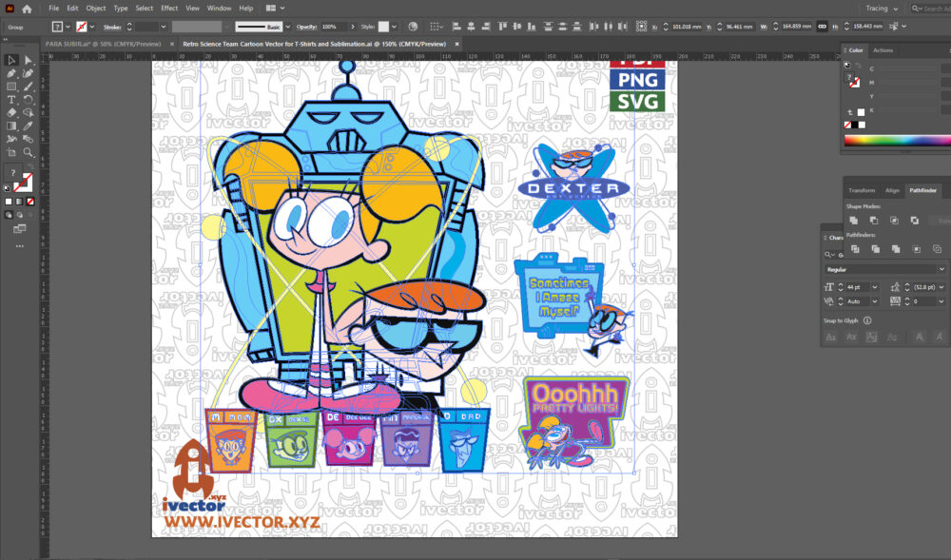Screen dimensions: 951x560
Task: Enable Draw Behind mode
Action: (19, 215)
